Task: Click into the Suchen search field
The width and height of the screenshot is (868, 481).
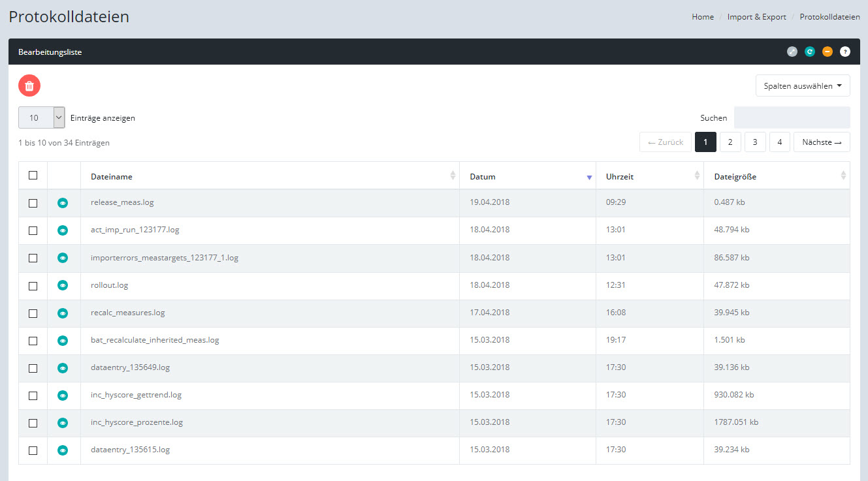Action: click(x=792, y=118)
